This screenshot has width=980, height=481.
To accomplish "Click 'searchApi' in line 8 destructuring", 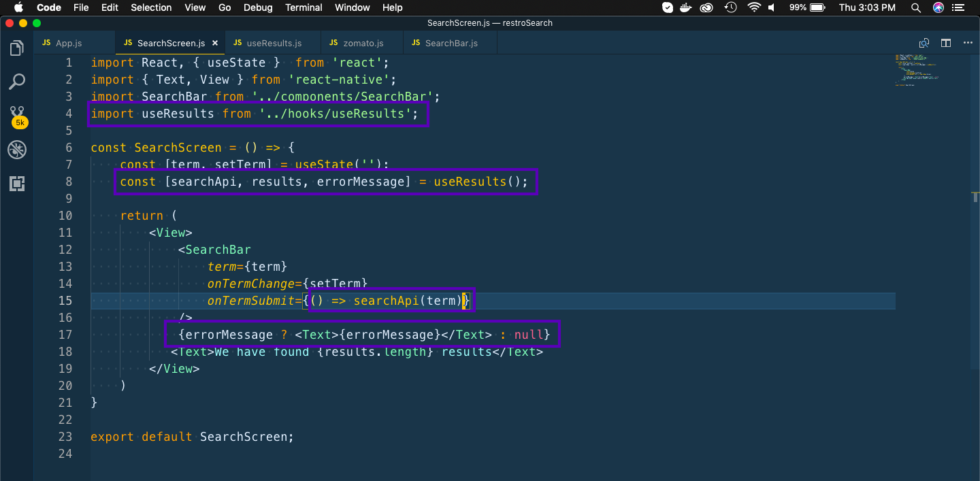I will [203, 182].
